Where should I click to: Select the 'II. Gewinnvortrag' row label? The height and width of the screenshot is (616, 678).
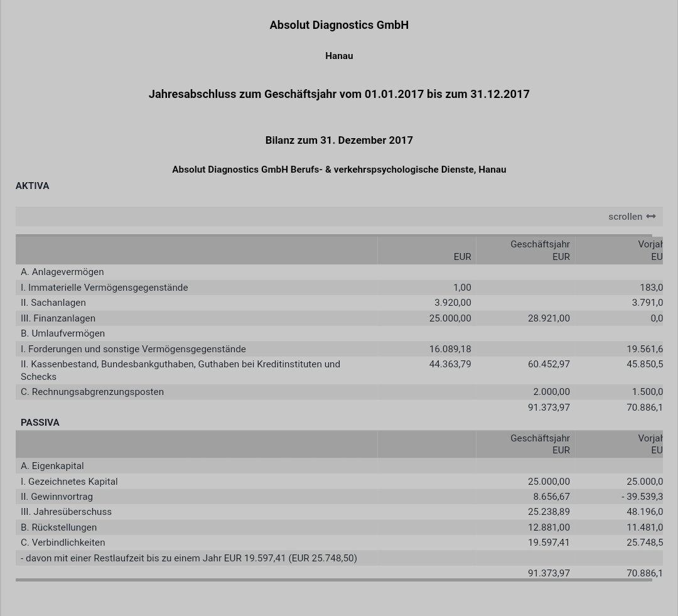point(56,497)
